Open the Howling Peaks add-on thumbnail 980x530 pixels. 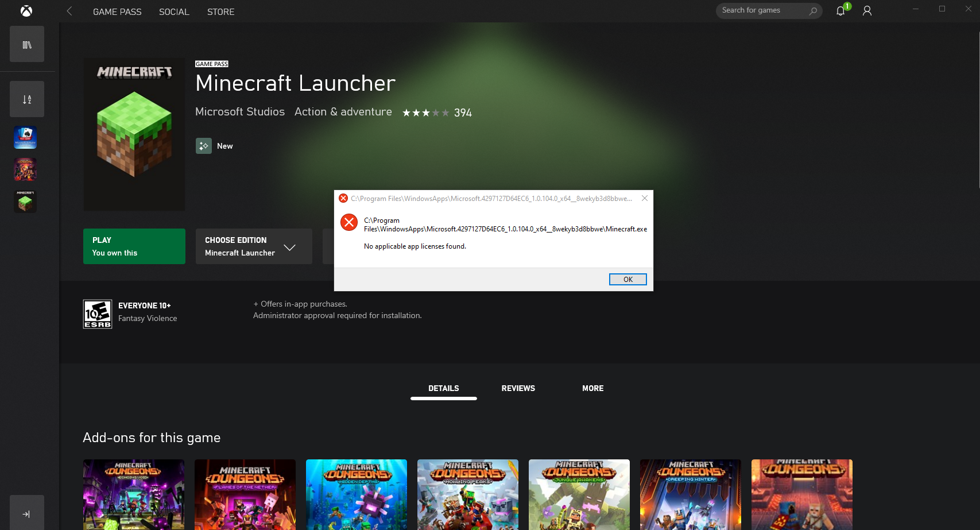coord(468,494)
